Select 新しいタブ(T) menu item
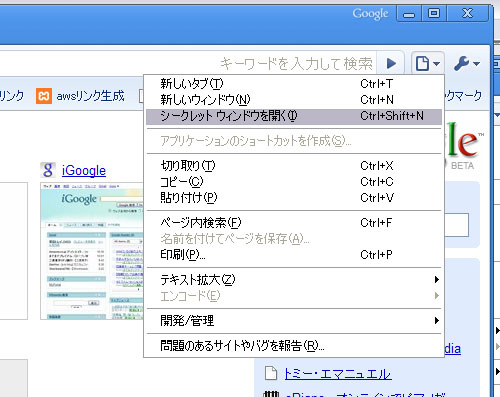 pyautogui.click(x=294, y=84)
